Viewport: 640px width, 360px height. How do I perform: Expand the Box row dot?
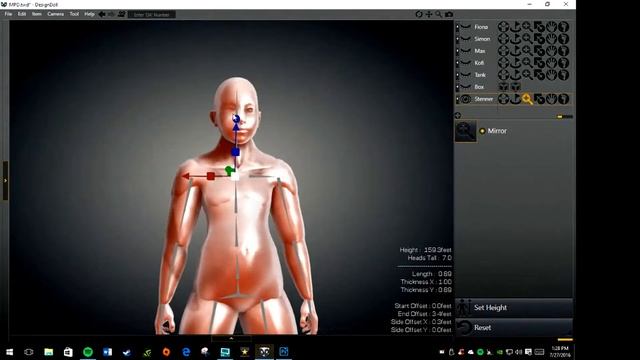458,87
